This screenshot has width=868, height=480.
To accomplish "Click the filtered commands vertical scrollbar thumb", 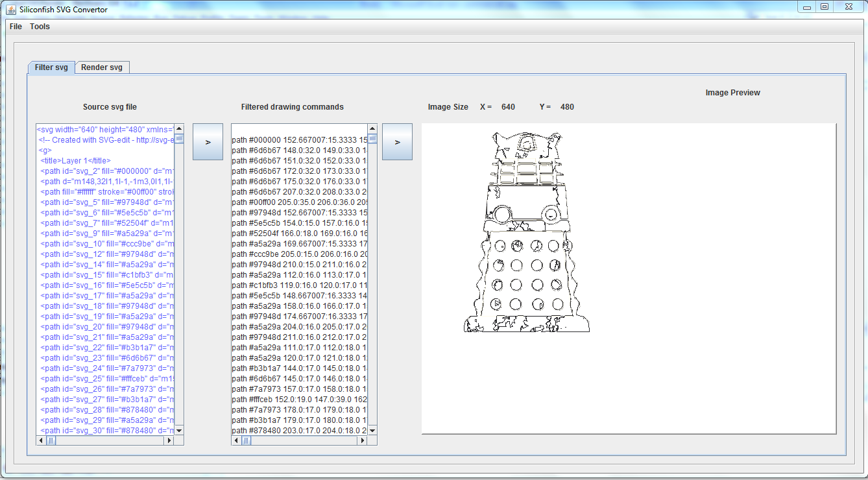I will [372, 138].
